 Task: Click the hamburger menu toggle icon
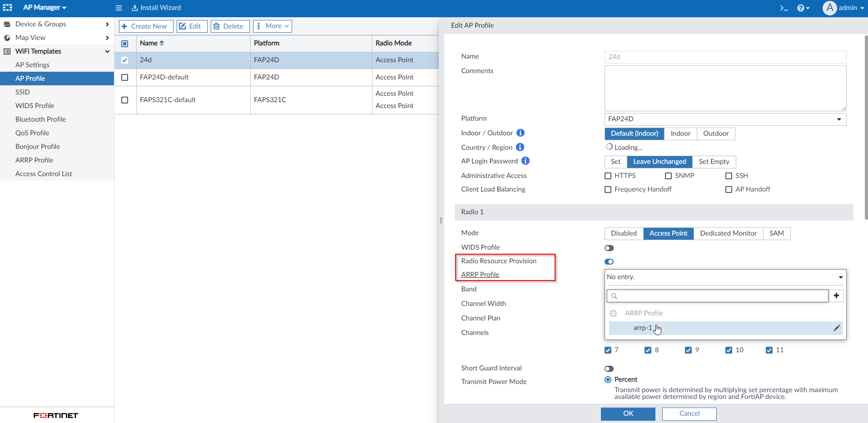click(119, 8)
